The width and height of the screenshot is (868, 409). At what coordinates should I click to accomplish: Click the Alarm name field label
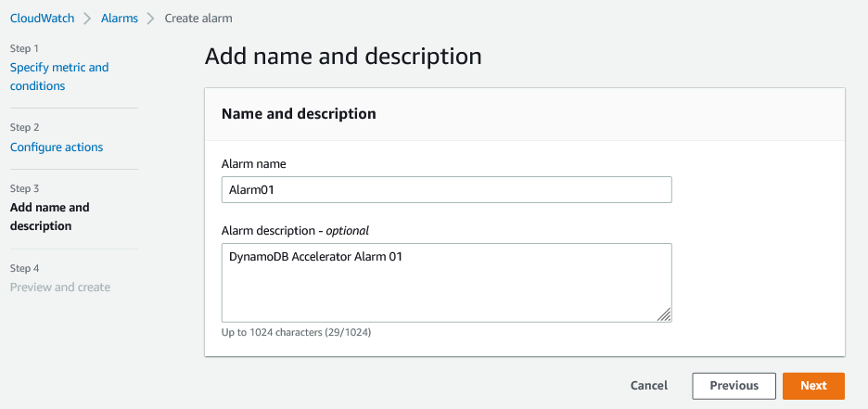click(x=253, y=163)
